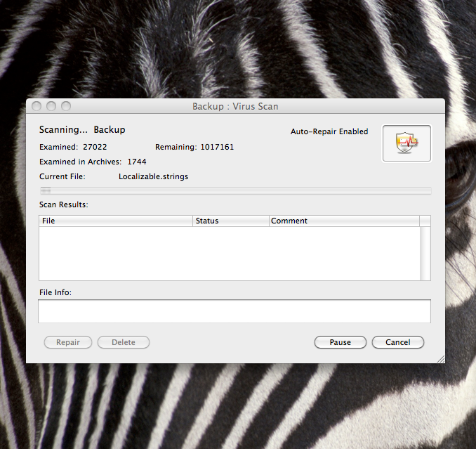The height and width of the screenshot is (449, 476).
Task: Click the window resize grip corner
Action: (441, 359)
